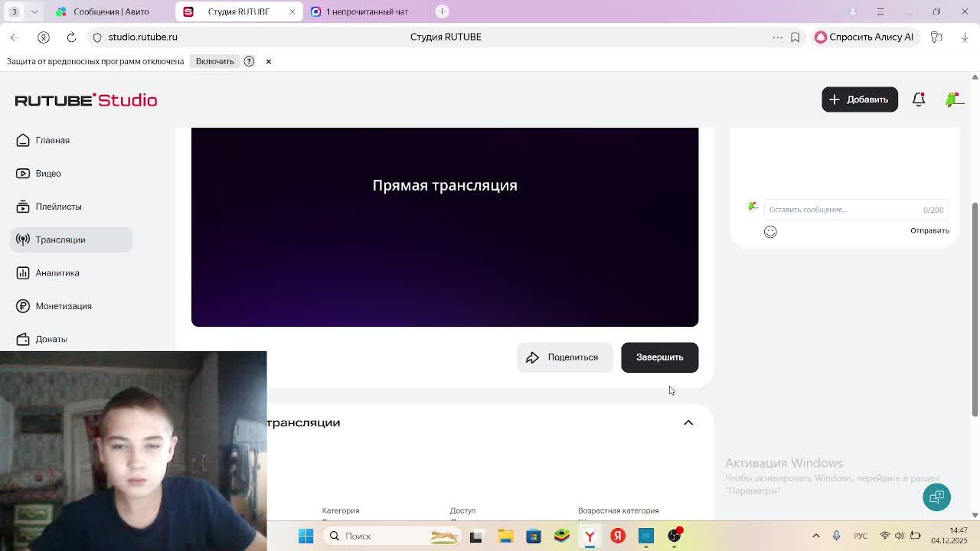
Task: Click the Yandex home icon in toolbar
Action: pos(44,37)
